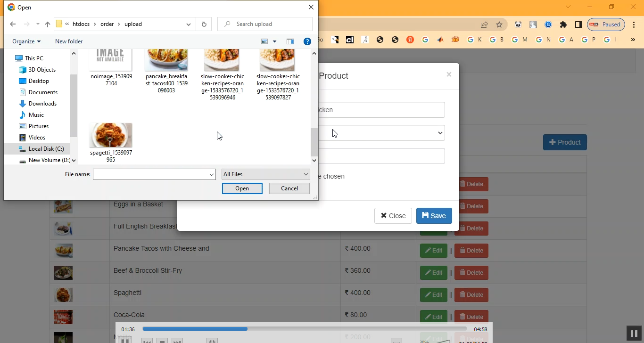
Task: Go up one folder level in Open dialog
Action: [x=48, y=24]
